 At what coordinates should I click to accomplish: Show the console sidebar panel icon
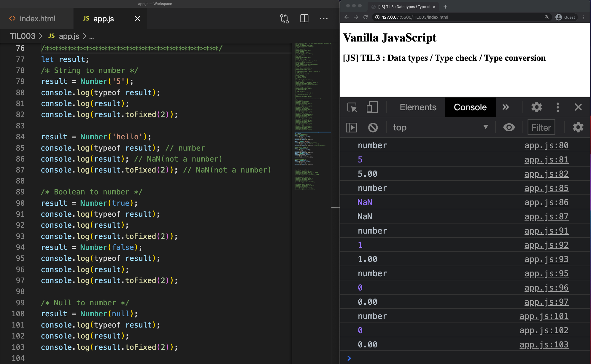[352, 127]
